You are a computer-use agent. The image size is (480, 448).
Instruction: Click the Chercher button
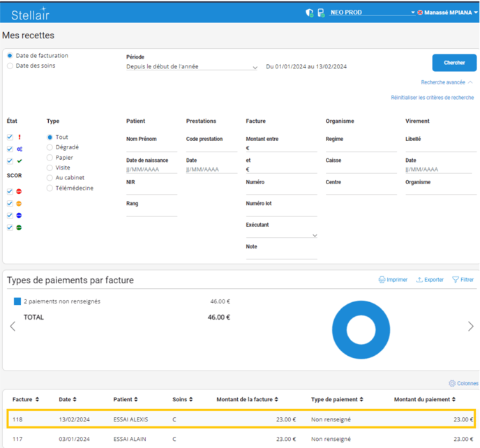tap(454, 63)
